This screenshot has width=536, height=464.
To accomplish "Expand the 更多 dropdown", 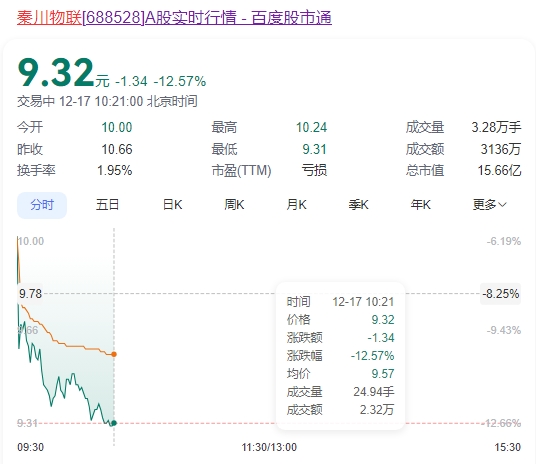I will 490,205.
